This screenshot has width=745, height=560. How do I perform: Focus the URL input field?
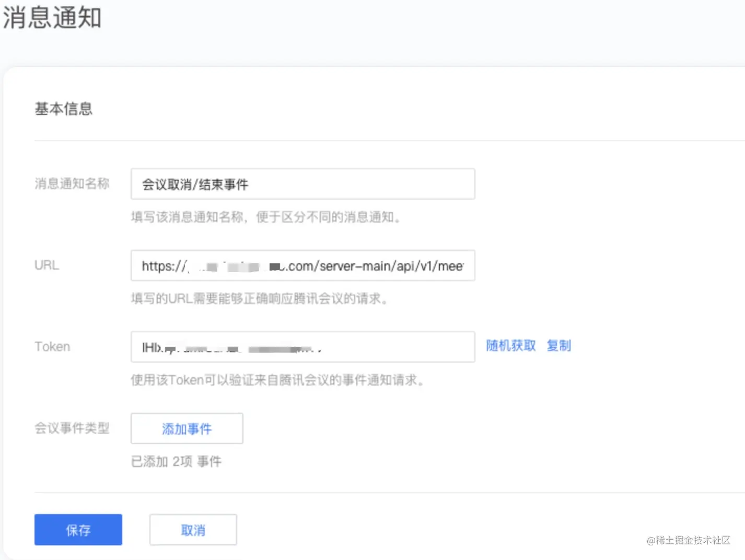[x=302, y=265]
